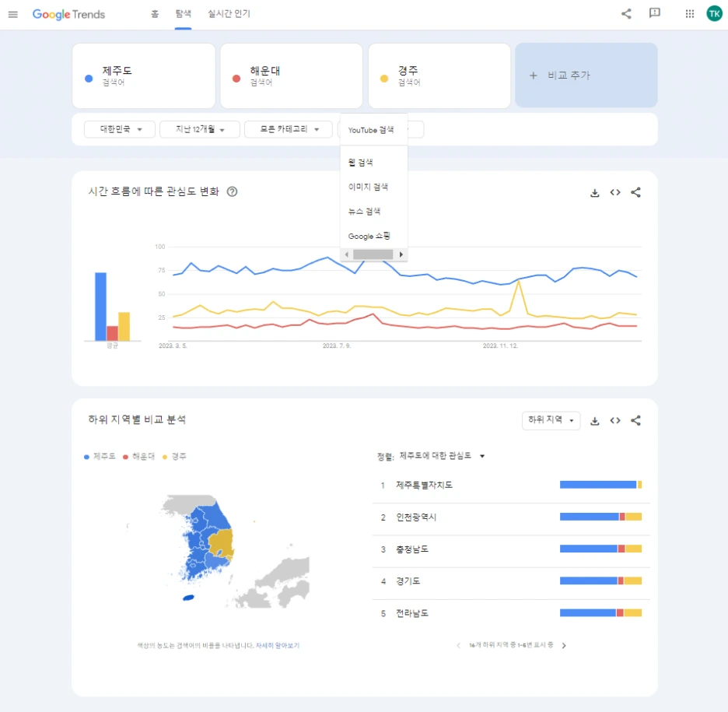Viewport: 728px width, 712px height.
Task: Edit the 해운대 search term card
Action: tap(292, 75)
